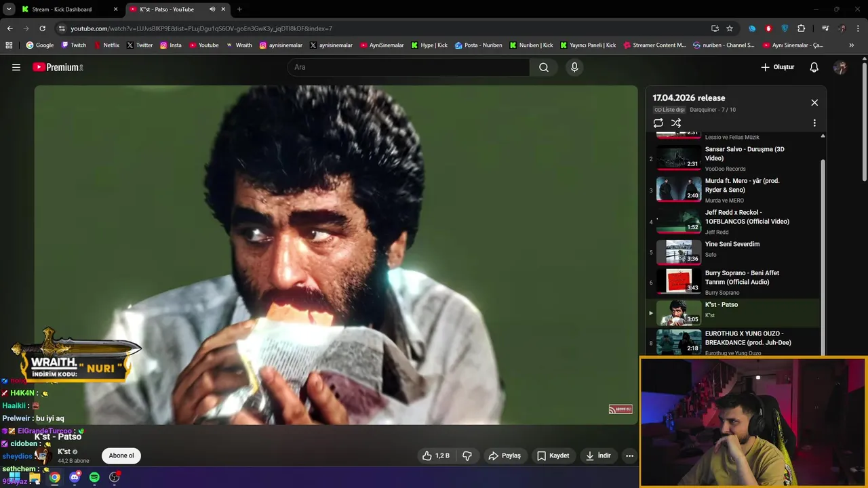The image size is (868, 488).
Task: Click the current K*st - Patso playlist row
Action: click(732, 312)
